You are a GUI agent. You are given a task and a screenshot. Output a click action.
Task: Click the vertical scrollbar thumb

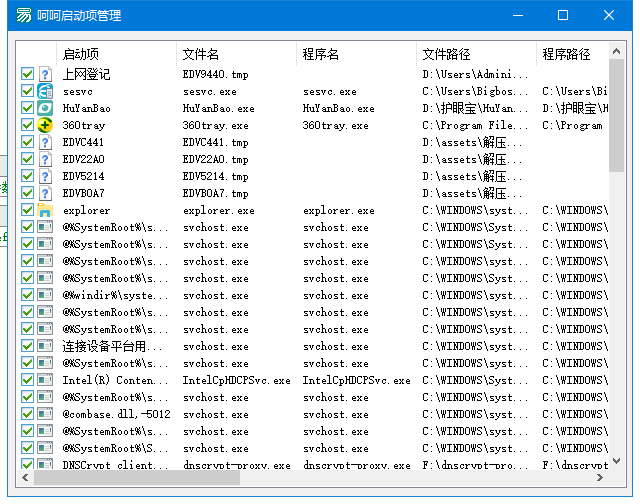tap(617, 115)
